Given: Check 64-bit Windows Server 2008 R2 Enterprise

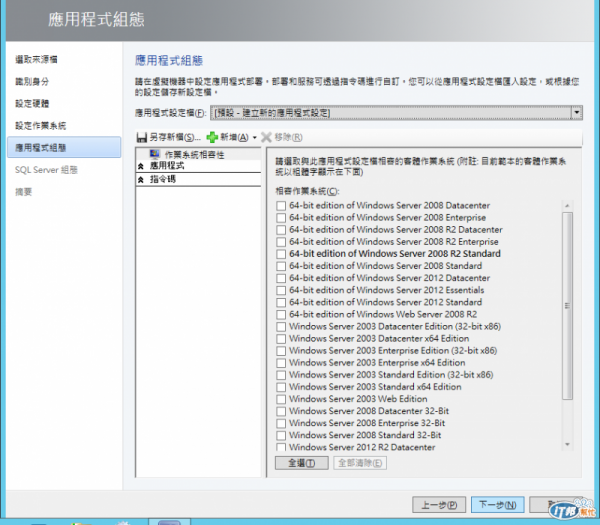Looking at the screenshot, I should (x=281, y=242).
